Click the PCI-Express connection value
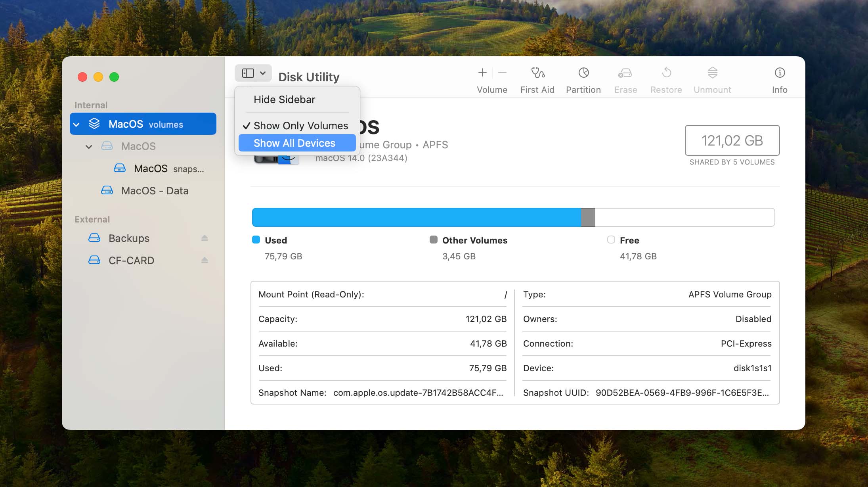This screenshot has width=868, height=487. [746, 343]
